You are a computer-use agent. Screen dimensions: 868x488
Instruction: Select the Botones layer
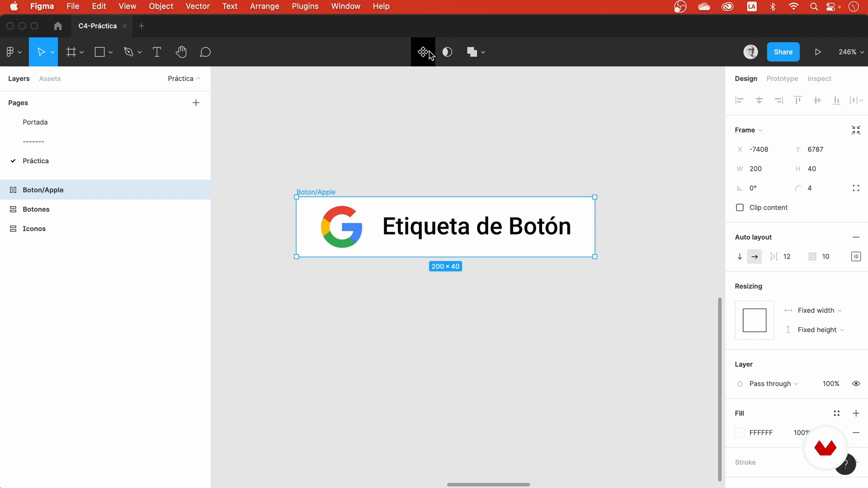[x=105, y=209]
